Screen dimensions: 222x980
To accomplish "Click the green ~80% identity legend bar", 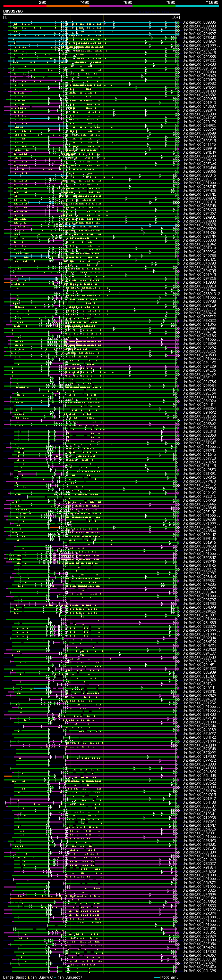I will 154,6.
